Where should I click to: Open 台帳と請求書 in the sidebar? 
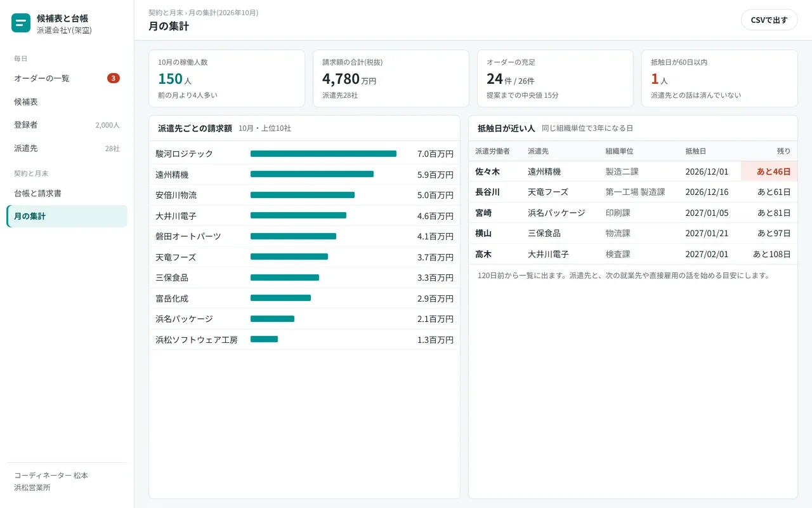[x=67, y=193]
